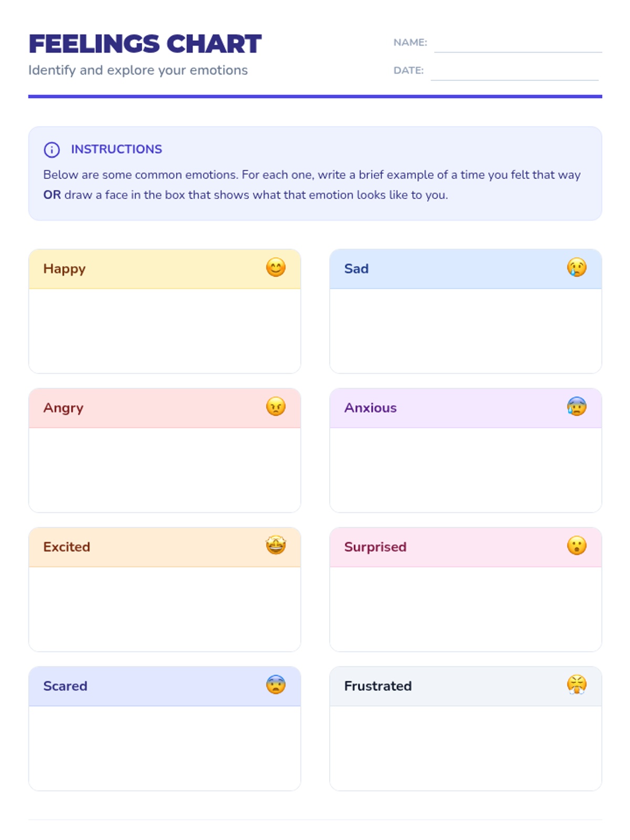
Task: Click the Scared fearful face emoji
Action: click(x=276, y=685)
